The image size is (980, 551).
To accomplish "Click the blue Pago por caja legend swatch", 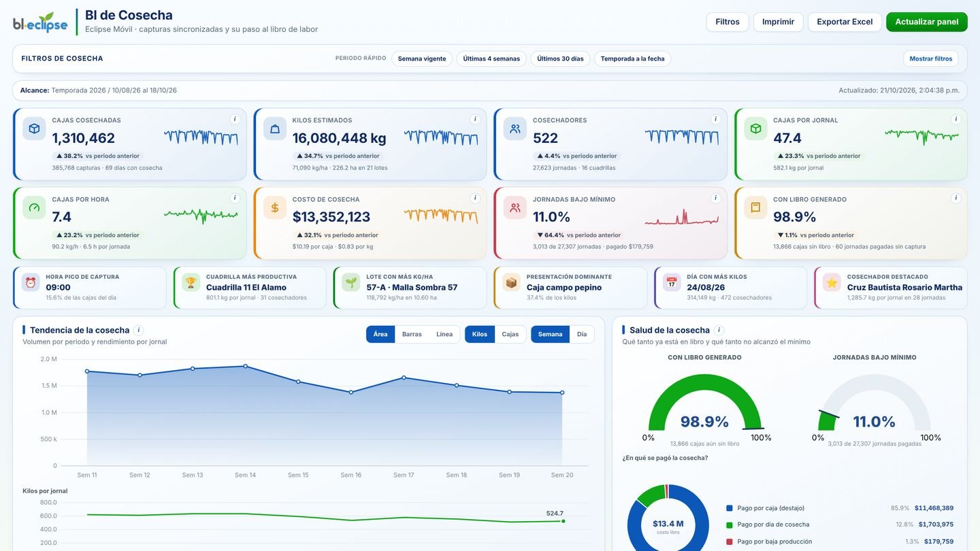I will pos(730,508).
